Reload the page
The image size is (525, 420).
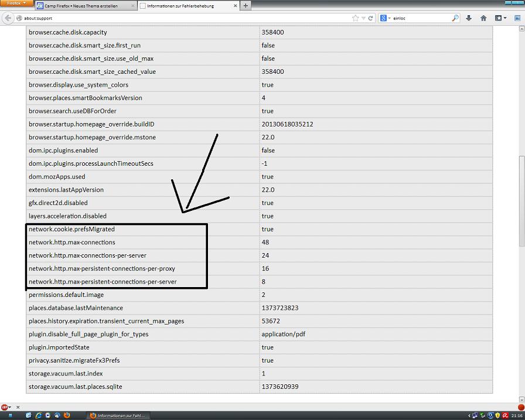tap(370, 18)
